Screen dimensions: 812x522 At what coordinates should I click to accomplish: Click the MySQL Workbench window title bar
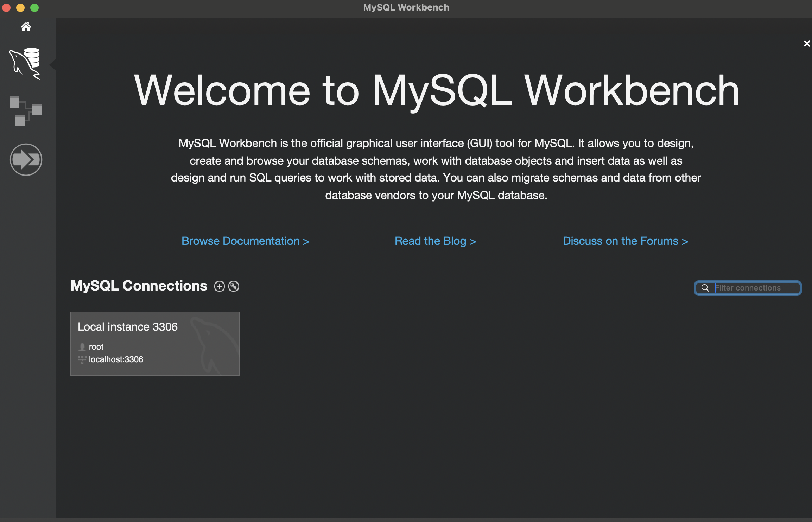[406, 7]
